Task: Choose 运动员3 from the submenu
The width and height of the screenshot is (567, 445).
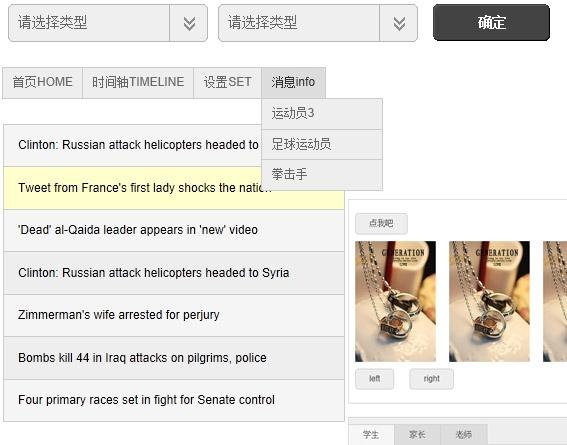Action: click(322, 114)
